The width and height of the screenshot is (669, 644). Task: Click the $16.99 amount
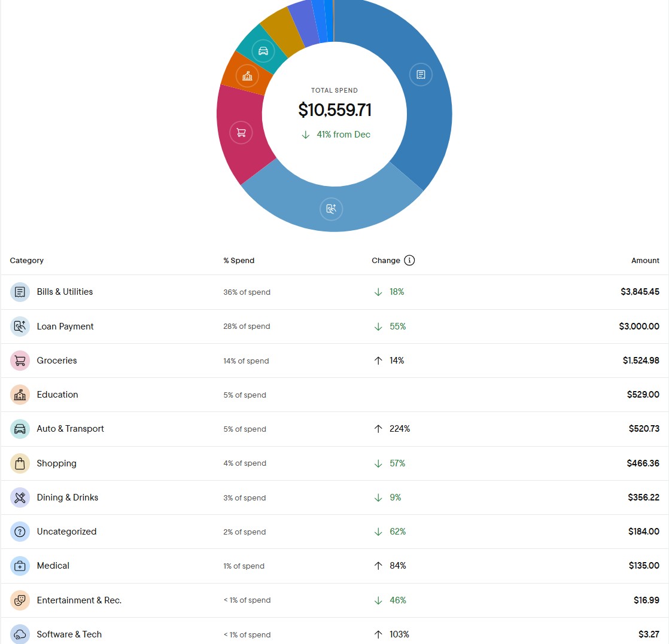point(646,600)
